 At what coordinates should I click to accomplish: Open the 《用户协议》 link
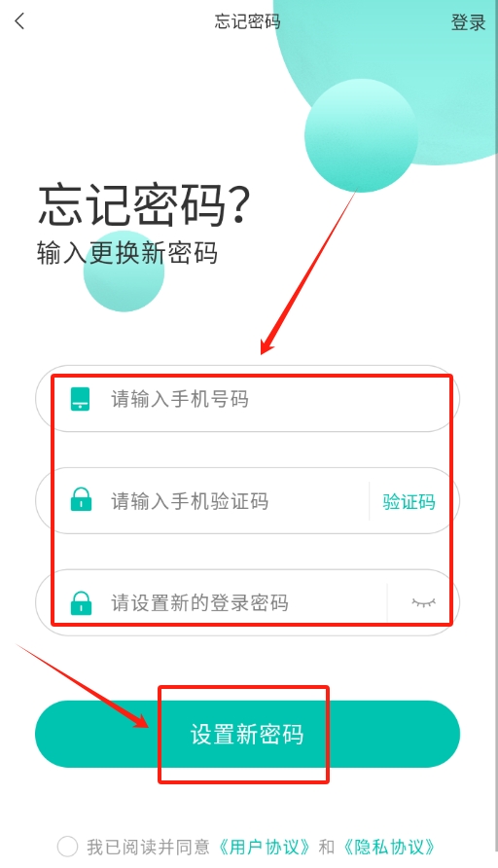point(264,847)
